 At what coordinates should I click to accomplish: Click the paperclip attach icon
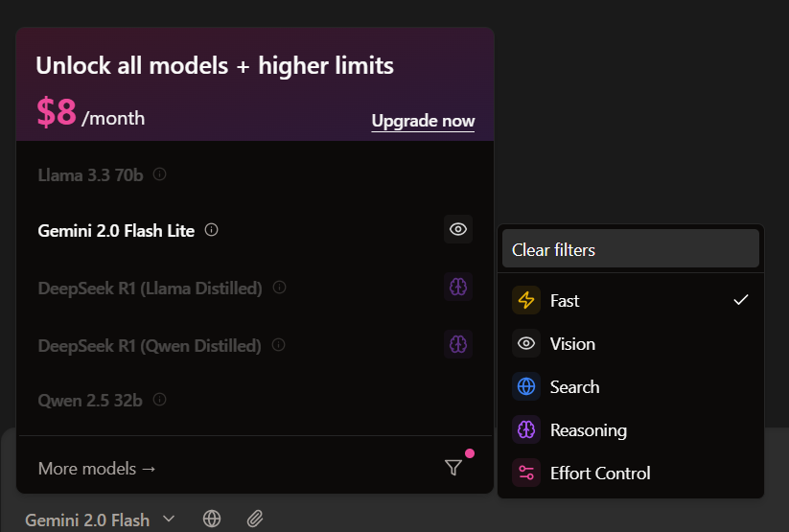coord(254,519)
